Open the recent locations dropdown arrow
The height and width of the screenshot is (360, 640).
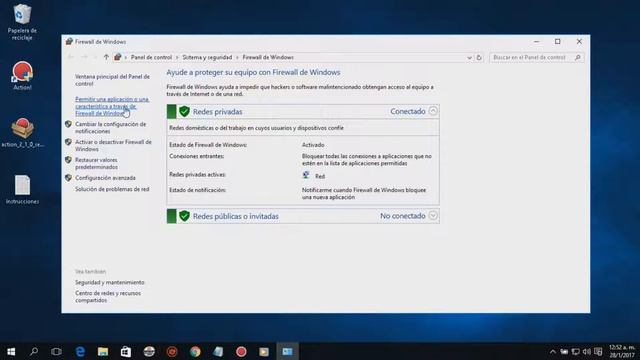pos(95,58)
